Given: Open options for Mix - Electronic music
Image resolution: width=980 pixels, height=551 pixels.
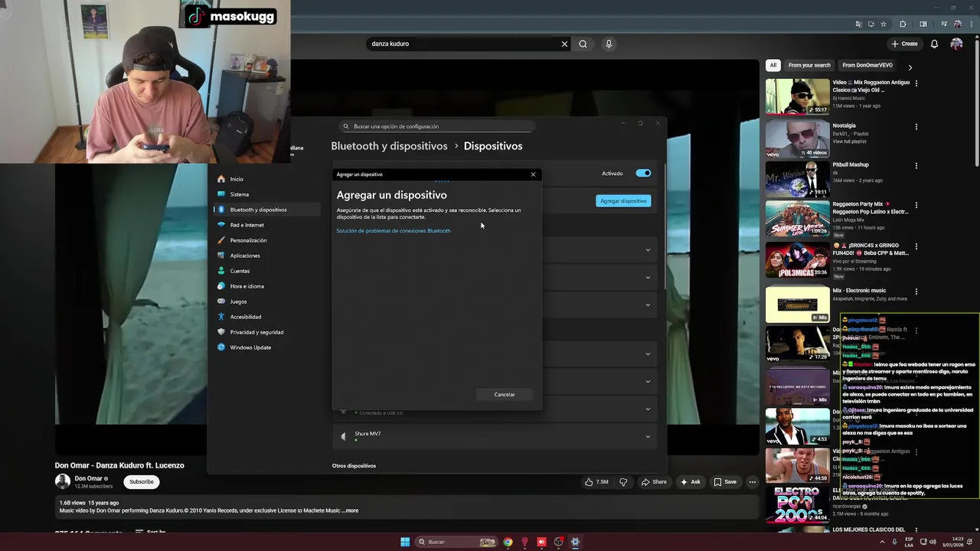Looking at the screenshot, I should click(x=916, y=292).
